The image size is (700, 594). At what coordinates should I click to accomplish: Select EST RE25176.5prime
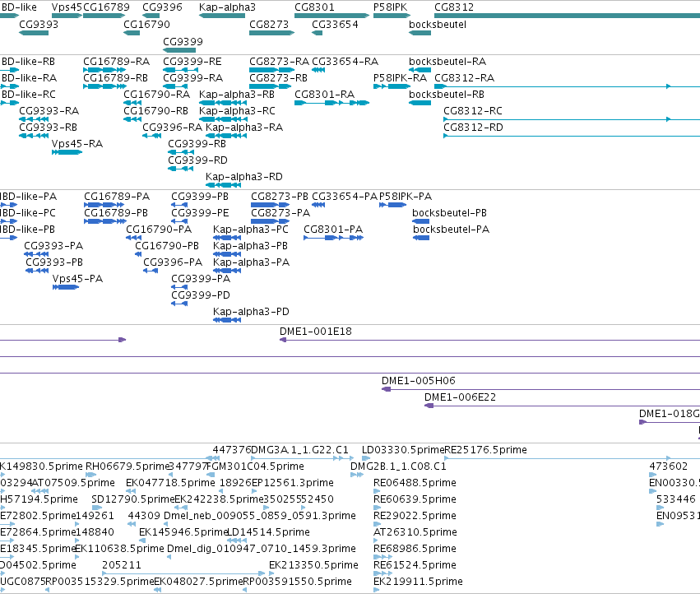click(485, 450)
